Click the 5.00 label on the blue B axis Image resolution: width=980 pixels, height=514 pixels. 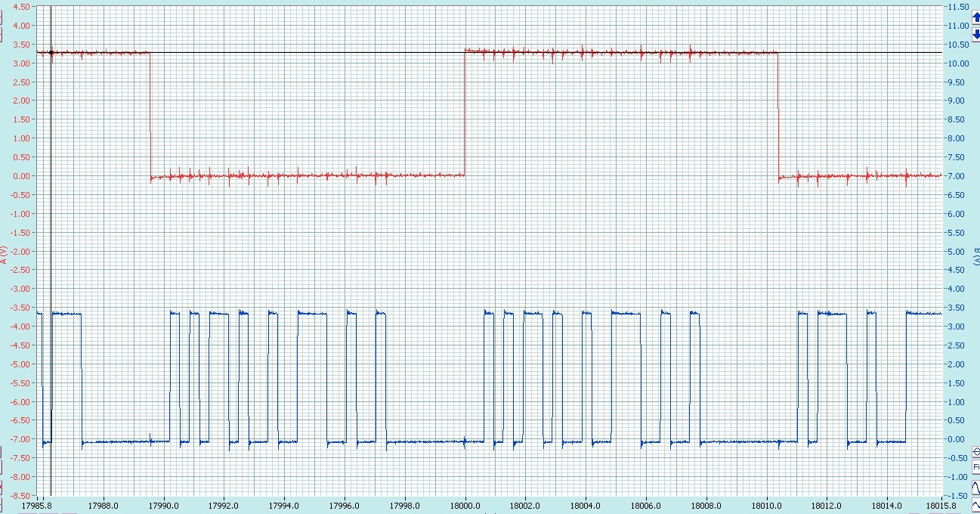point(958,252)
